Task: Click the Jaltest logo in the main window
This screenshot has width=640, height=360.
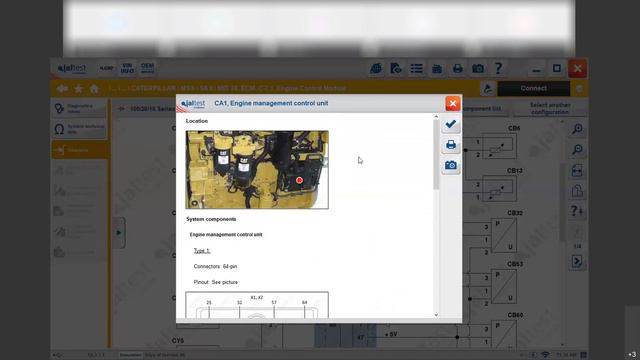Action: coord(72,68)
